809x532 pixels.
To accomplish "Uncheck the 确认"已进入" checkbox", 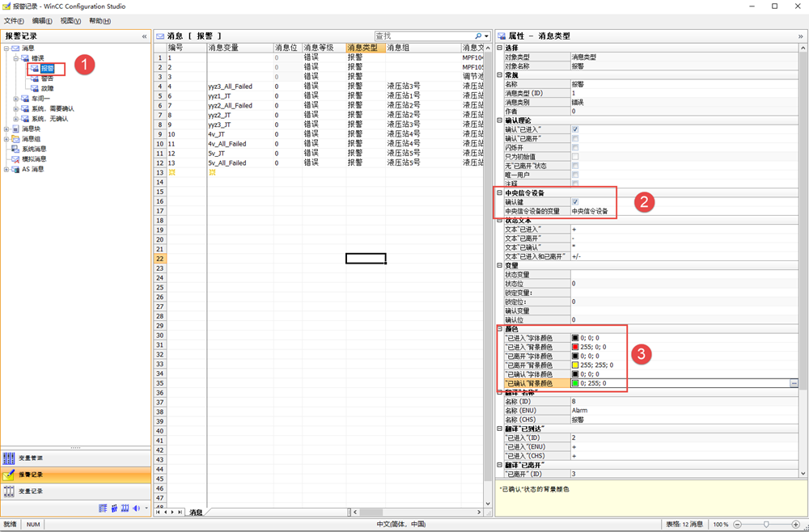I will (x=574, y=129).
